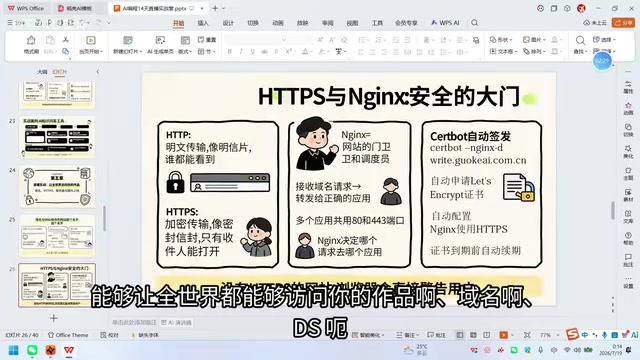Image resolution: width=640 pixels, height=360 pixels.
Task: Switch to the 设计 Design tab
Action: click(x=228, y=23)
